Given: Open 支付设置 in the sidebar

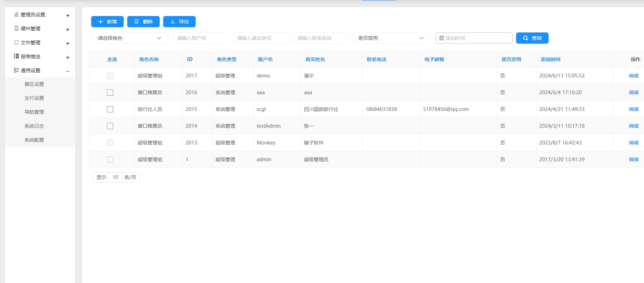Looking at the screenshot, I should click(x=34, y=98).
